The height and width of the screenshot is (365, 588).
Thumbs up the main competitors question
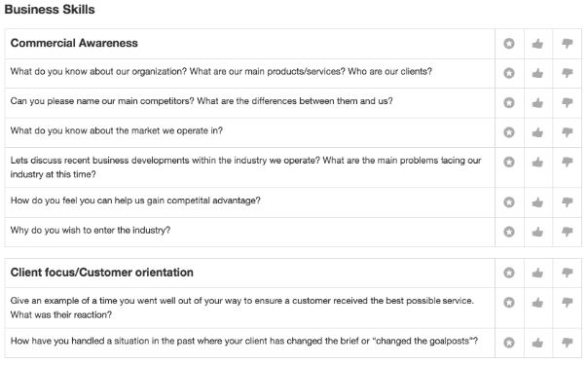(x=537, y=102)
